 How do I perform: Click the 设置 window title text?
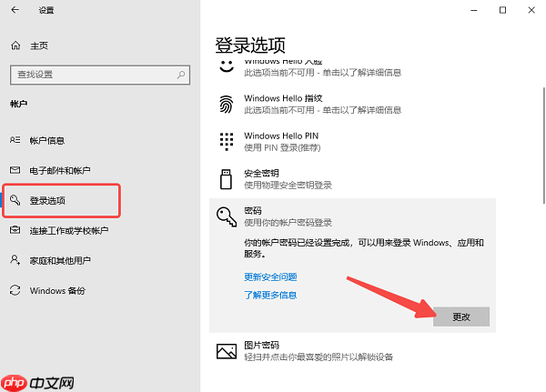click(46, 10)
